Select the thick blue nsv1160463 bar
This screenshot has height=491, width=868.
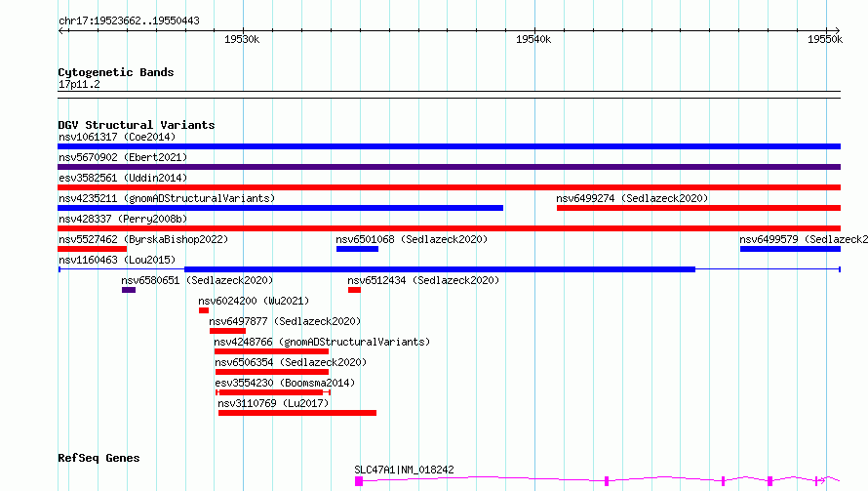click(x=440, y=269)
